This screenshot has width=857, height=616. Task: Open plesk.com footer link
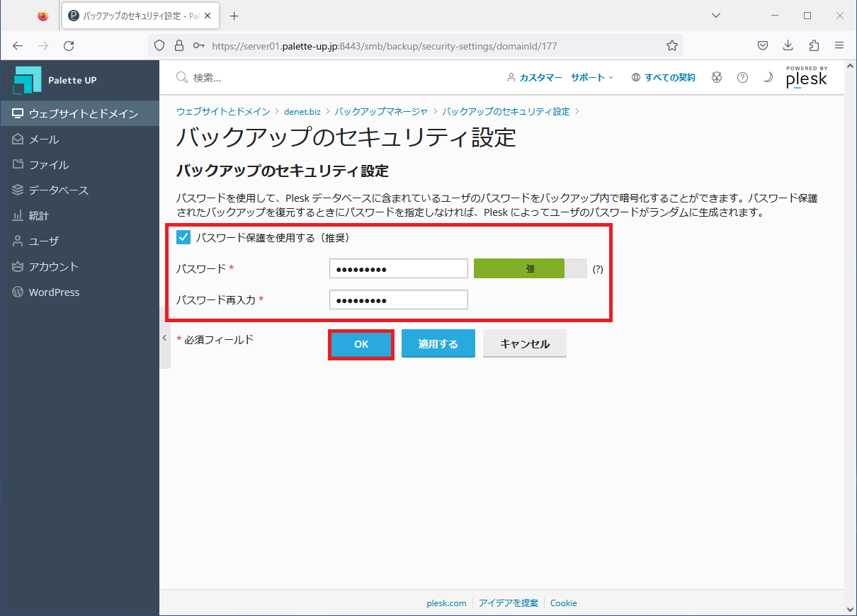pos(446,603)
